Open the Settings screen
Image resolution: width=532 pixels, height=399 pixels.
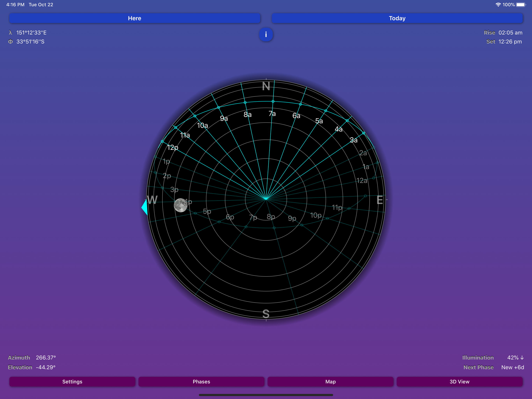tap(72, 382)
